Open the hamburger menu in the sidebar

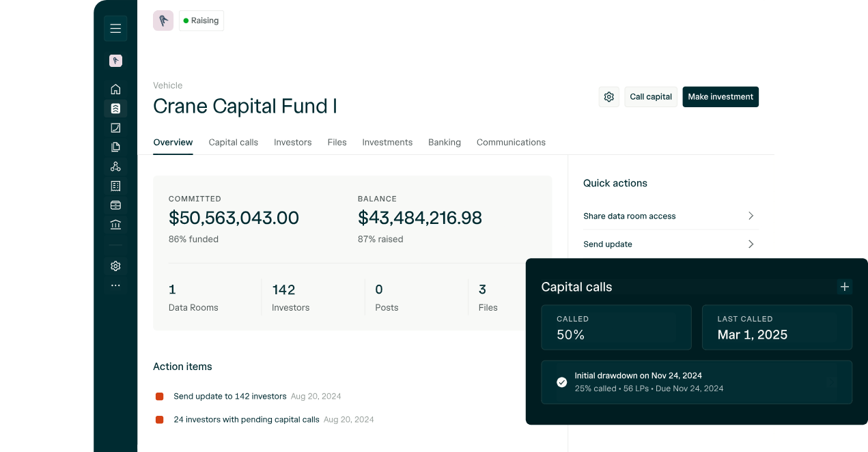point(115,29)
